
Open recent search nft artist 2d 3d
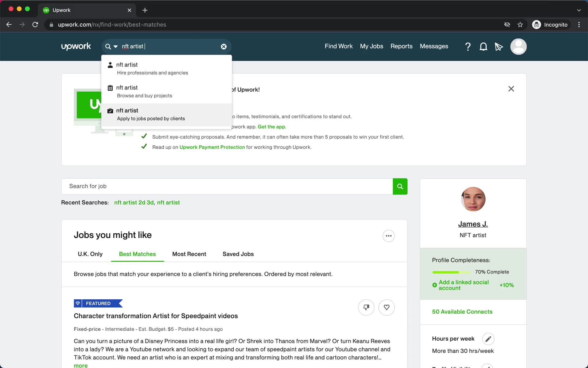pyautogui.click(x=134, y=203)
